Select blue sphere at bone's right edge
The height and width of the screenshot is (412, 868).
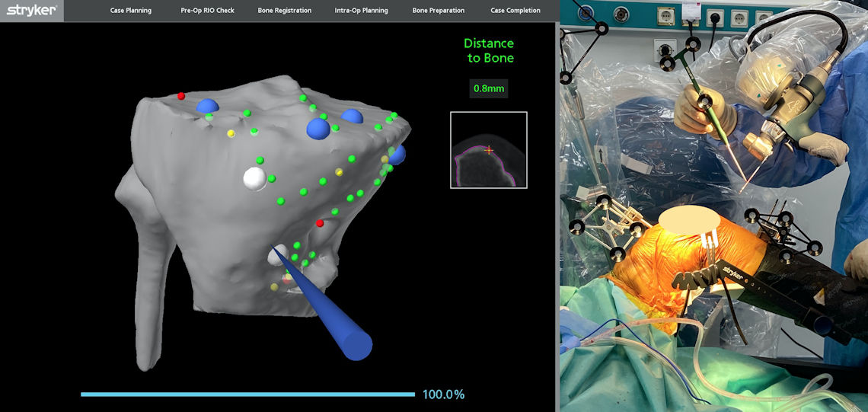(x=397, y=155)
